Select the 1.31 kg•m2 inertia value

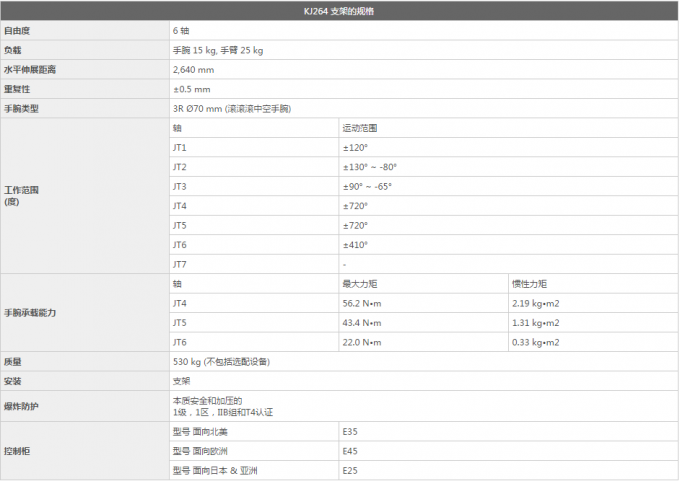point(535,323)
